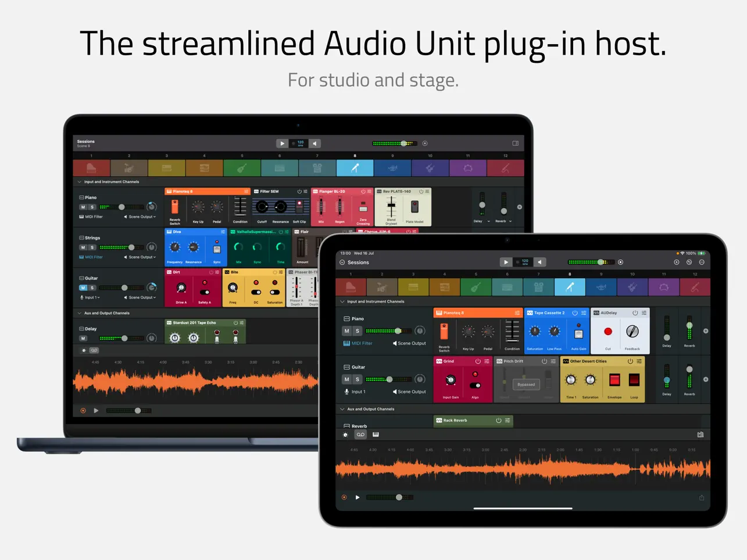Flip the Algo switch on the Grind plug-in
The width and height of the screenshot is (747, 560).
[x=475, y=385]
